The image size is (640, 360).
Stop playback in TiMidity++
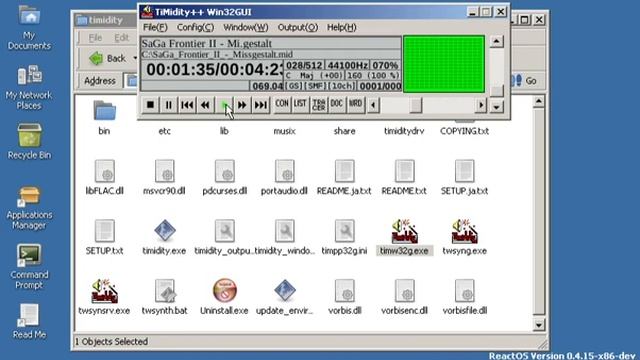tap(150, 105)
